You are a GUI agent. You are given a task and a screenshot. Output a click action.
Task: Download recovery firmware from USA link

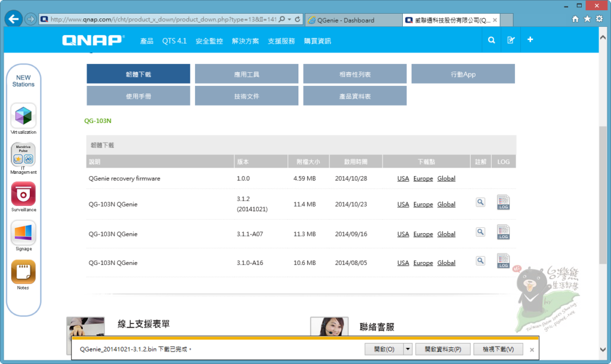tap(403, 178)
